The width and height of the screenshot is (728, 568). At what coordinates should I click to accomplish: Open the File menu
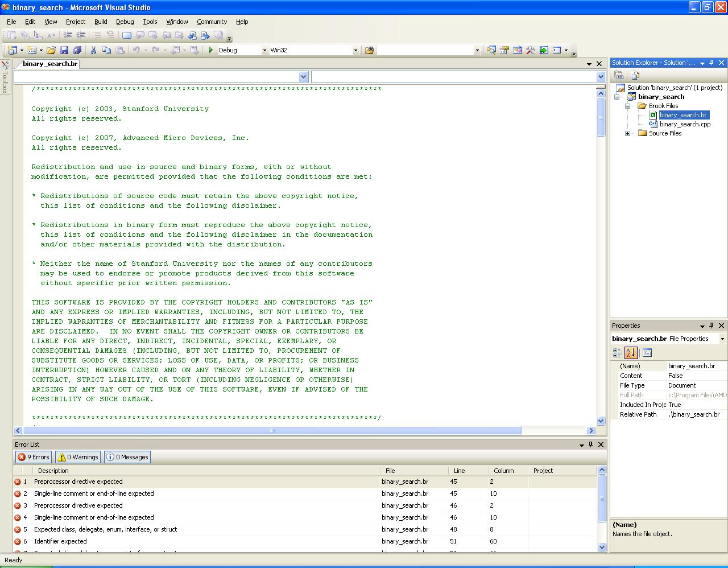11,22
